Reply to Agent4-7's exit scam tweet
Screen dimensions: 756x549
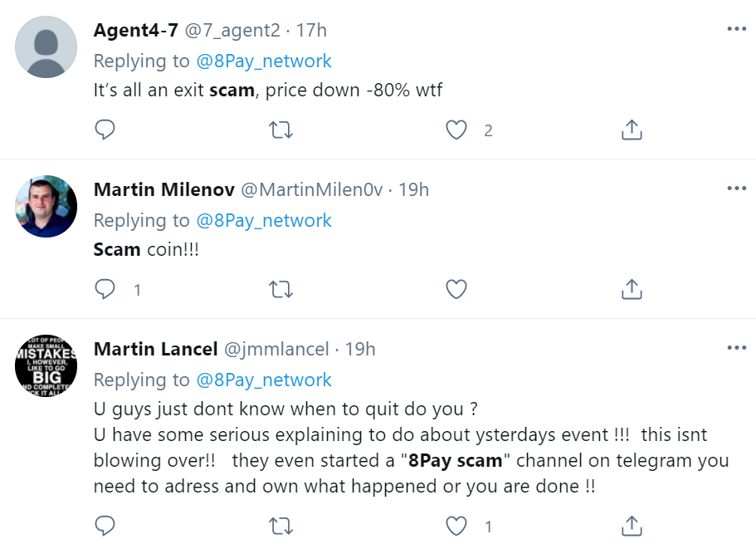point(105,130)
